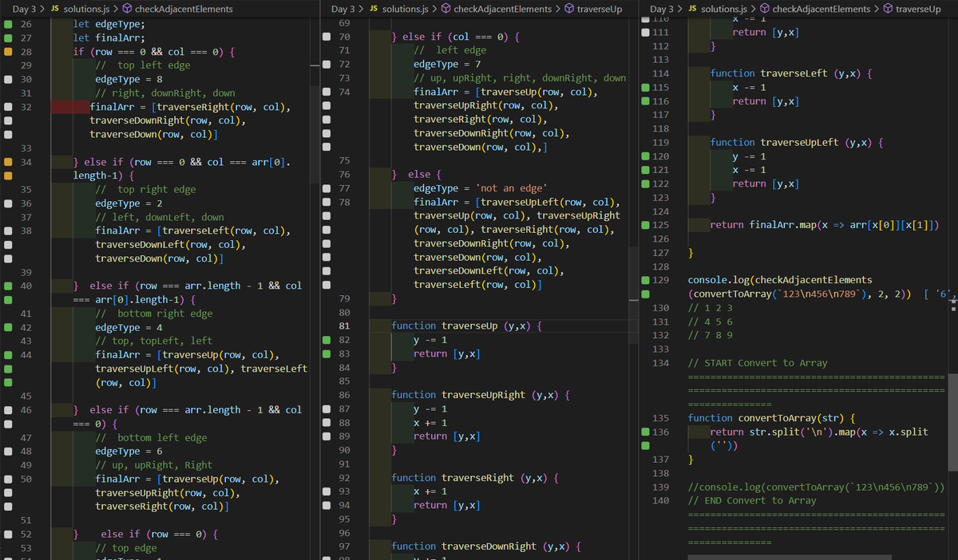958x560 pixels.
Task: Click the green gutter marker on line 26
Action: pyautogui.click(x=8, y=24)
